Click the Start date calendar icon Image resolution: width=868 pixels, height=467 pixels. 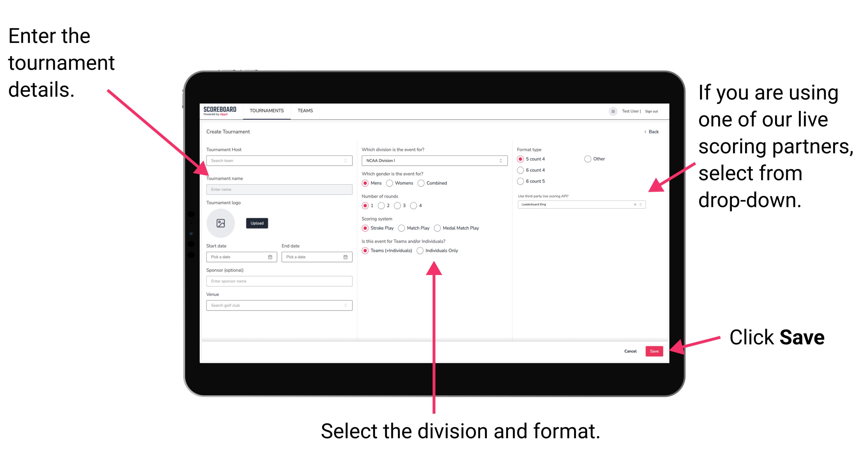click(270, 257)
